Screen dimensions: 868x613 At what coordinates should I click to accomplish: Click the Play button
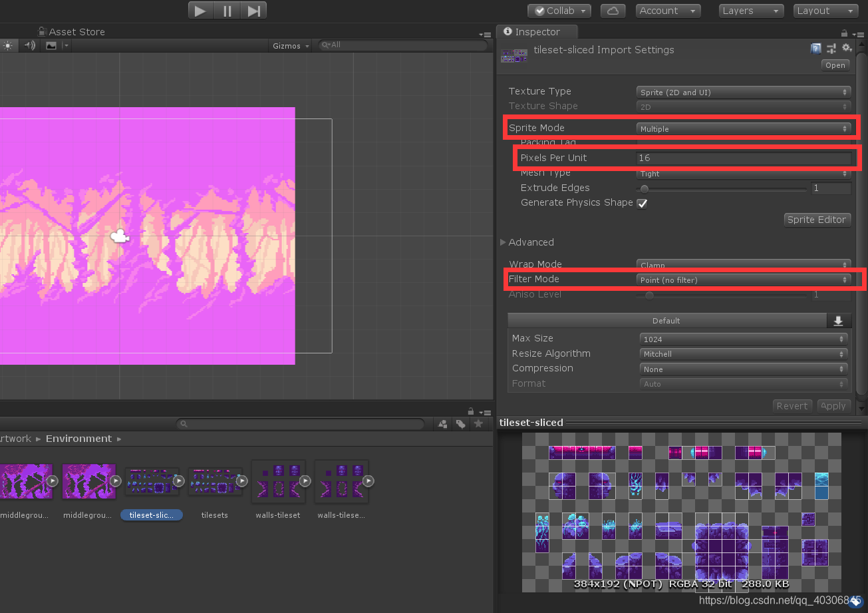click(x=201, y=11)
